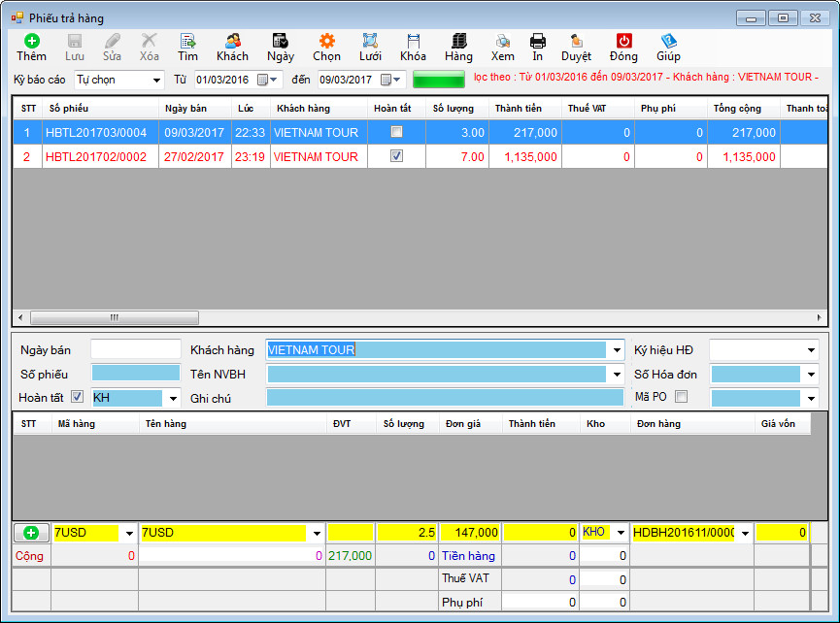
Task: Expand the Đơn hàng HDBH201611 dropdown arrow
Action: click(x=745, y=533)
